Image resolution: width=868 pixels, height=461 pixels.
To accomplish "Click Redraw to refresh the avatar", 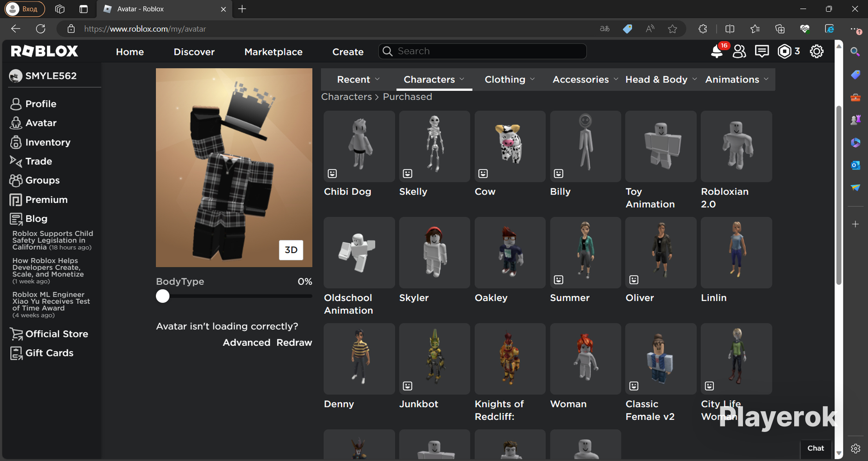I will point(294,343).
